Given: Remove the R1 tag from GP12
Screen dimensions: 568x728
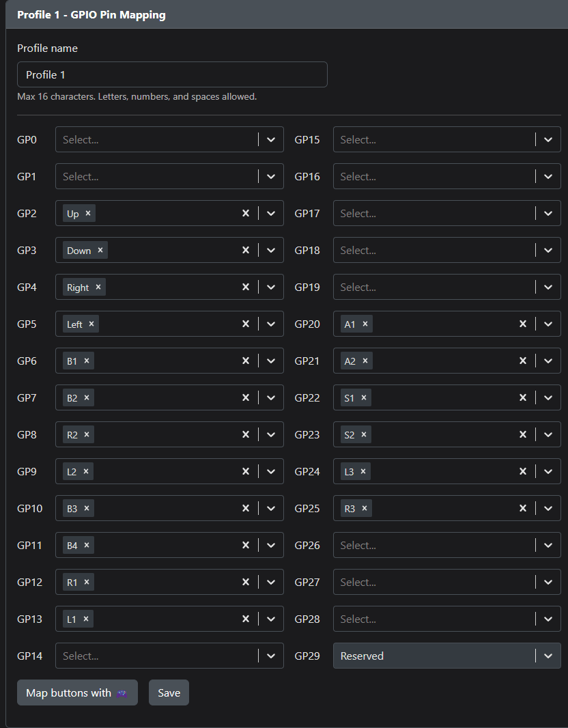Looking at the screenshot, I should coord(86,582).
